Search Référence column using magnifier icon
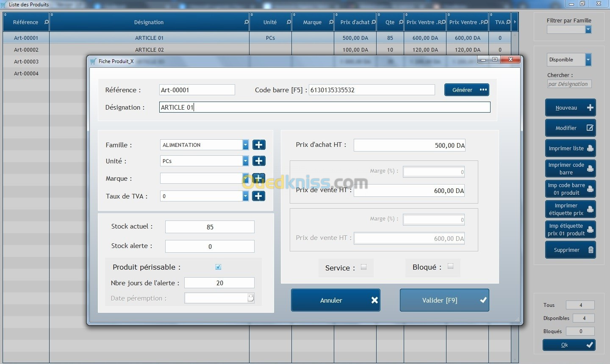The width and height of the screenshot is (610, 364). pos(46,22)
